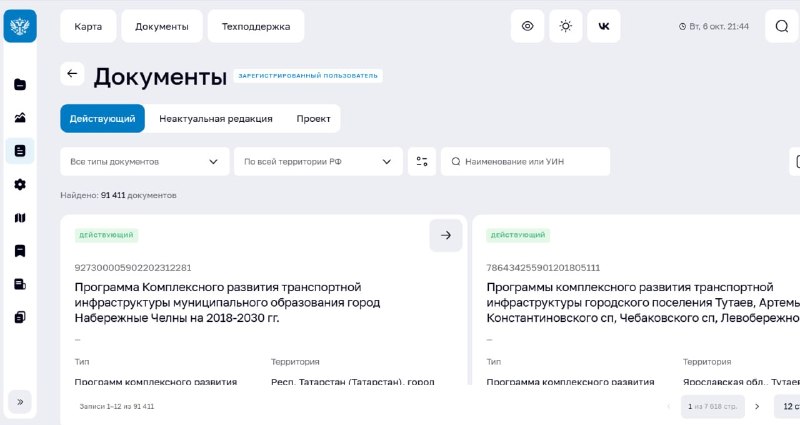800x425 pixels.
Task: Open the folder icon in sidebar
Action: [20, 85]
